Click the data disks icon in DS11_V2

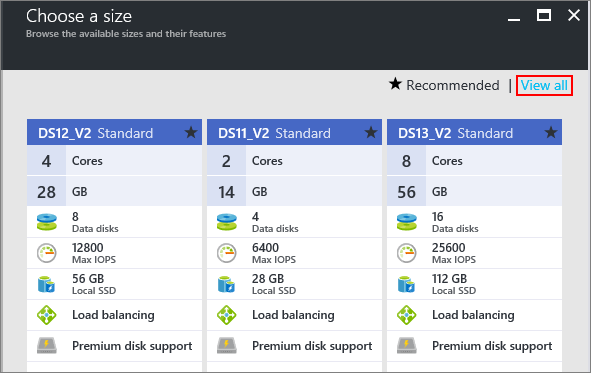pyautogui.click(x=227, y=222)
